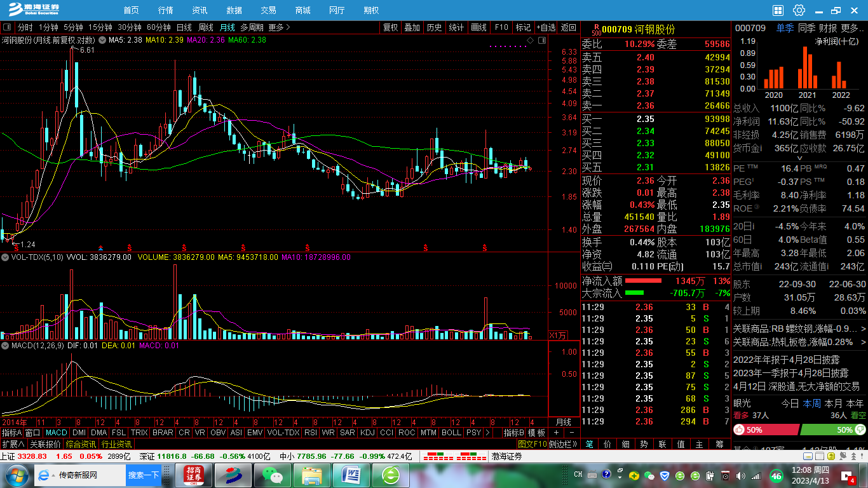Click the green plus tray icon
The image size is (868, 488).
tap(634, 475)
